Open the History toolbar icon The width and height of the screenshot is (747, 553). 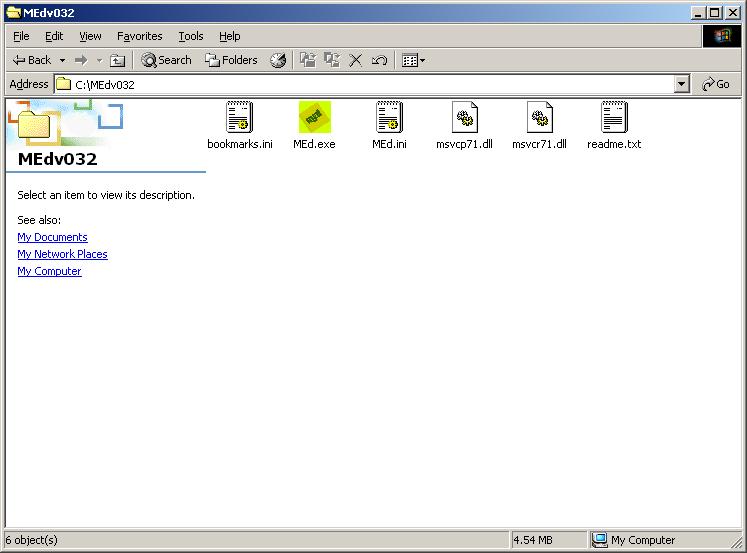coord(278,60)
